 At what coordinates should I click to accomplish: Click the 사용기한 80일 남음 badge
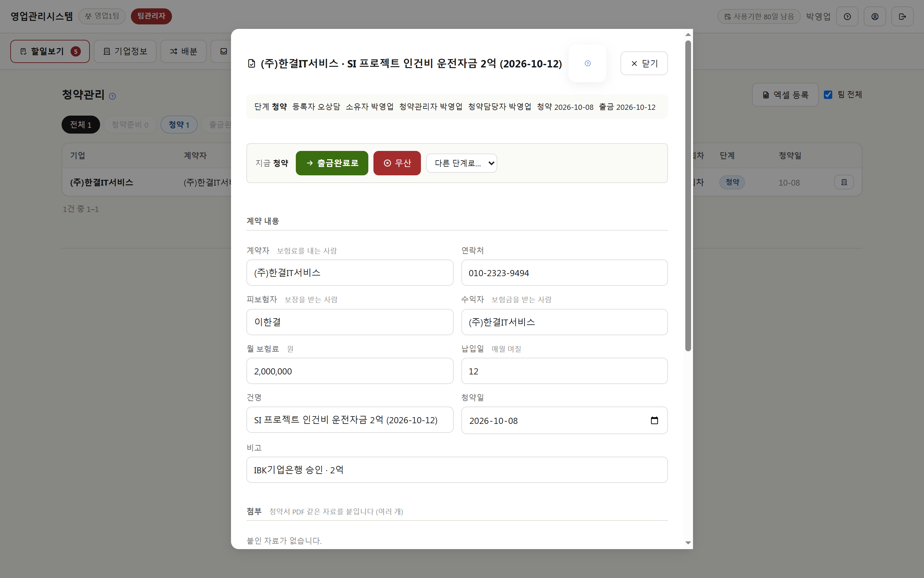[x=759, y=16]
